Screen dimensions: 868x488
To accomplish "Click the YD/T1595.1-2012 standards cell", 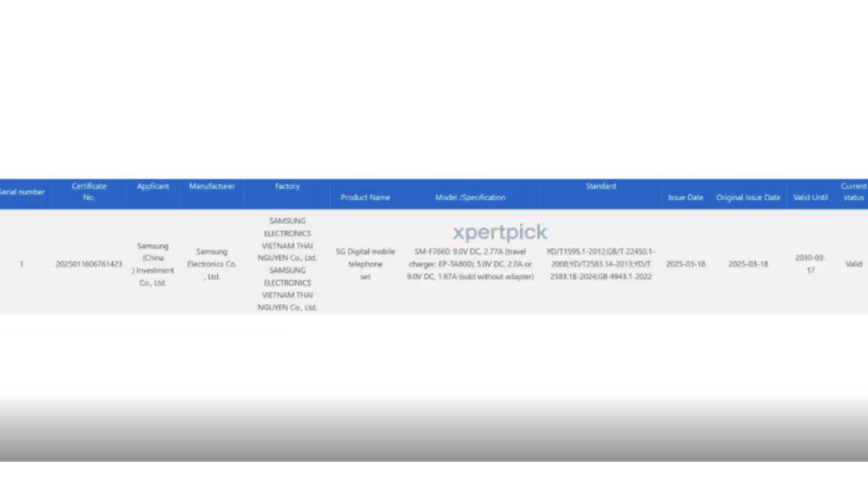I will [600, 264].
